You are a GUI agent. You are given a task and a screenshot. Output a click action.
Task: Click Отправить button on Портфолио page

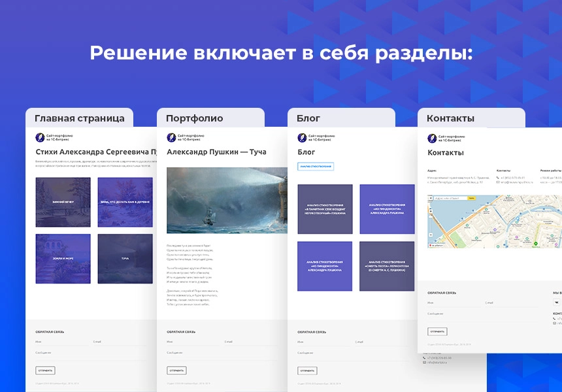(176, 370)
